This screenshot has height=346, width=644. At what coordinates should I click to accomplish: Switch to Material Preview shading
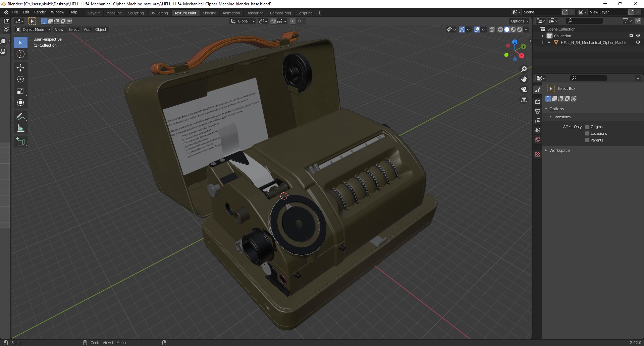click(513, 30)
